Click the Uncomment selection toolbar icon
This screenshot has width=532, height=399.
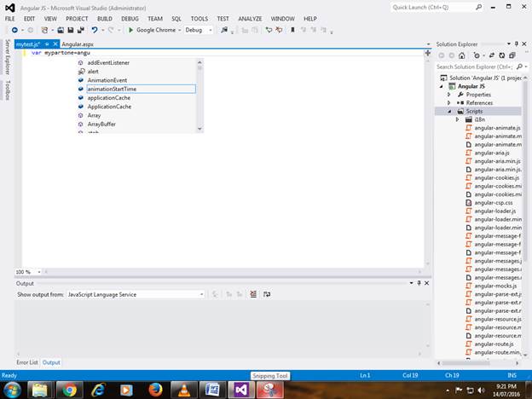click(x=279, y=30)
